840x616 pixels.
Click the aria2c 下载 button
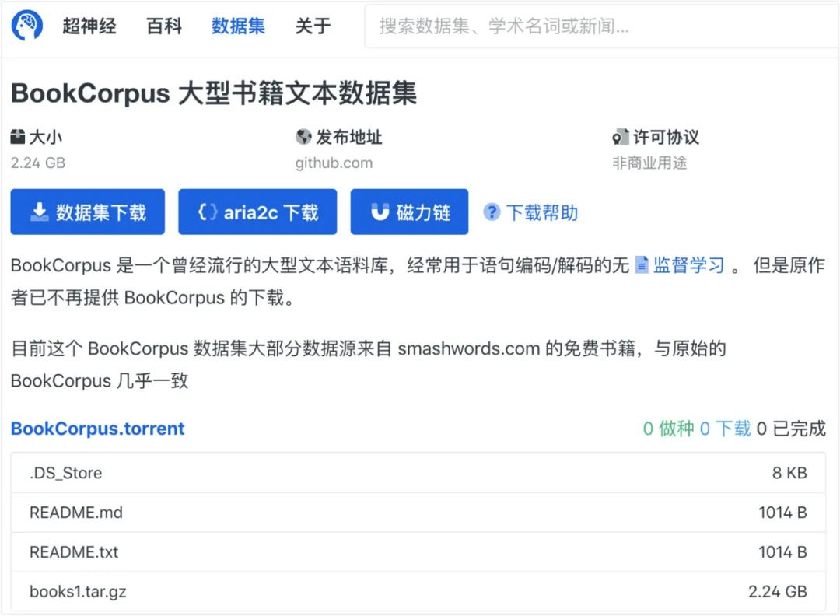(257, 212)
